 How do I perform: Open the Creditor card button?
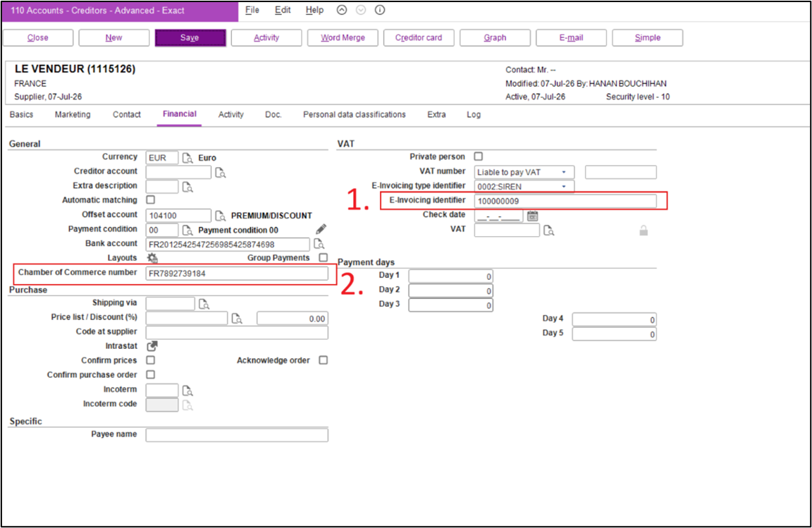pyautogui.click(x=419, y=38)
